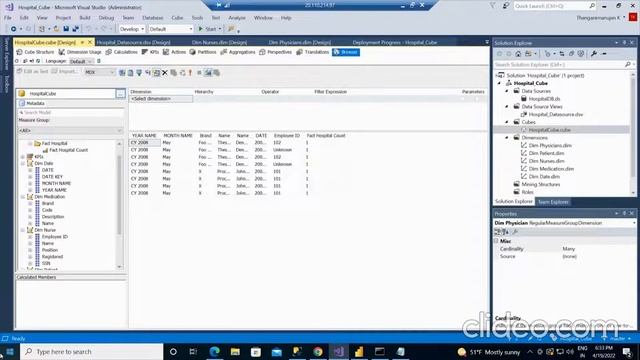640x360 pixels.
Task: Open the Database menu
Action: coord(153,18)
